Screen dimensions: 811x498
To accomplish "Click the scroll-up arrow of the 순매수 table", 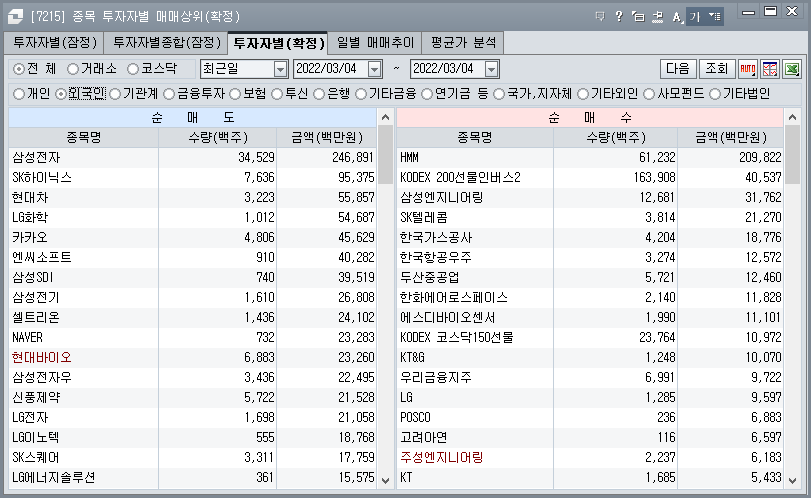I will point(792,117).
